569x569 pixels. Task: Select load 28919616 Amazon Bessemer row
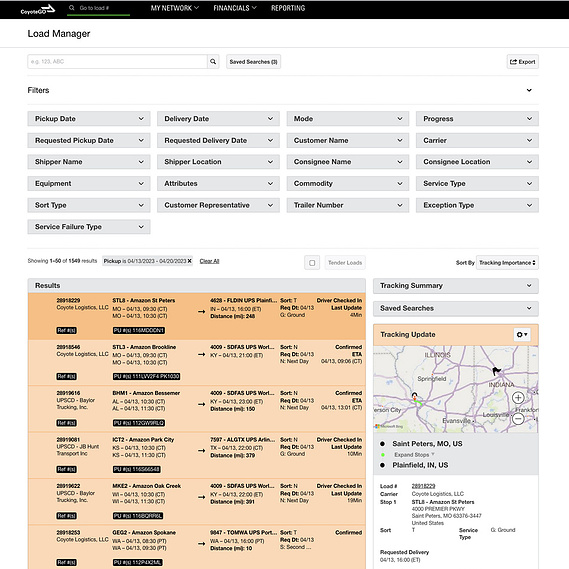tap(197, 409)
